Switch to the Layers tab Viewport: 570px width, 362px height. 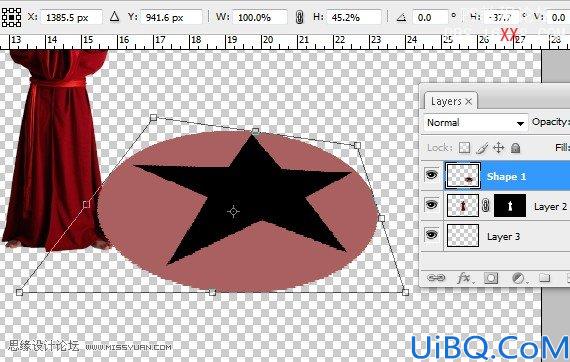tap(446, 101)
